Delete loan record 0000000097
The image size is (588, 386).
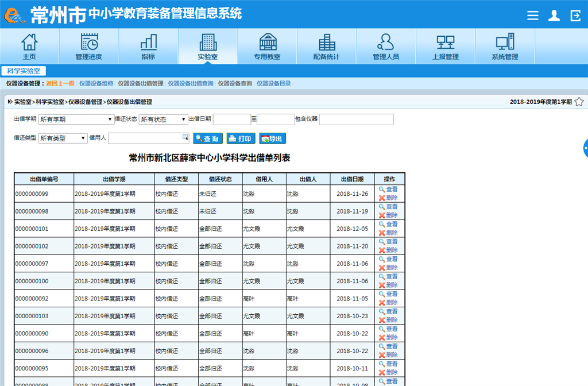(389, 268)
